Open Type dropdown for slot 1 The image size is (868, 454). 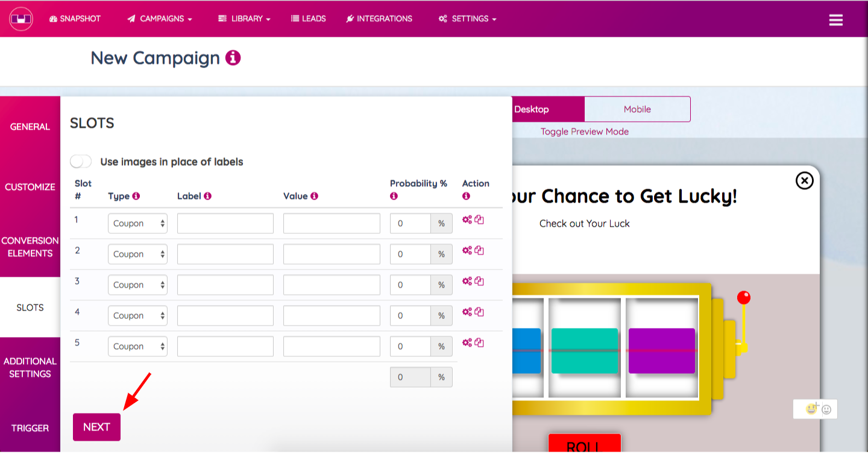137,223
